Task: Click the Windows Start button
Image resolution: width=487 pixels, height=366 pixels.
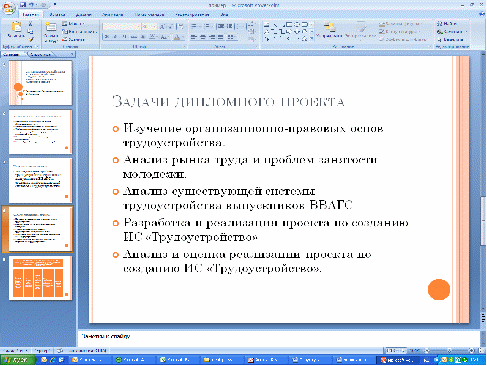Action: pyautogui.click(x=18, y=360)
